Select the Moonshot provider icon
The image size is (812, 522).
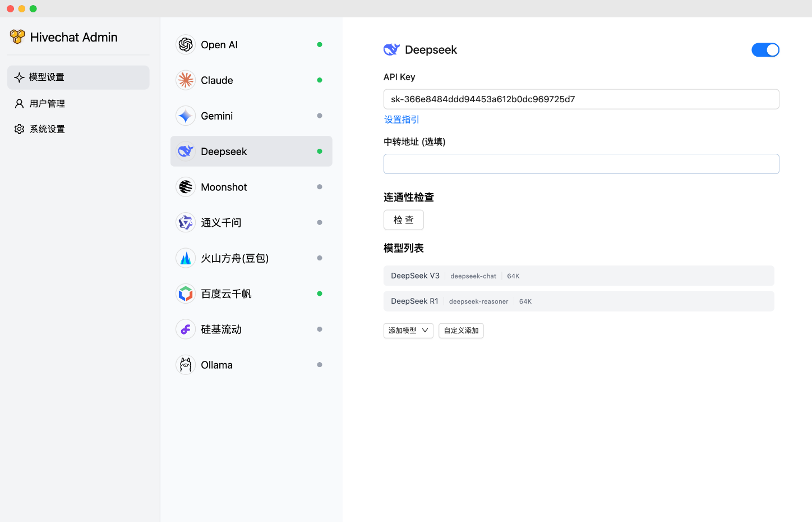coord(186,187)
